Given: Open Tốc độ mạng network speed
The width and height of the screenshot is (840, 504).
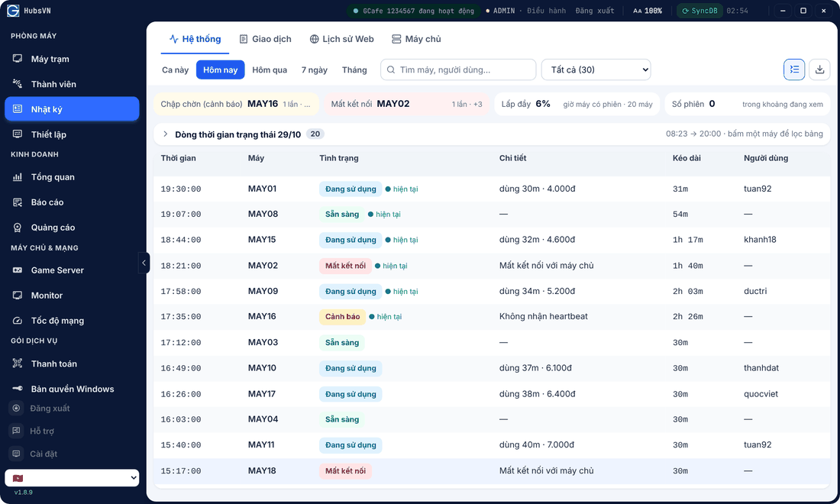Looking at the screenshot, I should 72,321.
